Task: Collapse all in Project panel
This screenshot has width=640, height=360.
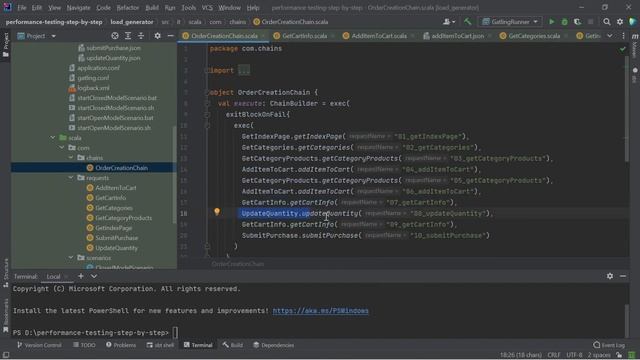Action: point(141,36)
